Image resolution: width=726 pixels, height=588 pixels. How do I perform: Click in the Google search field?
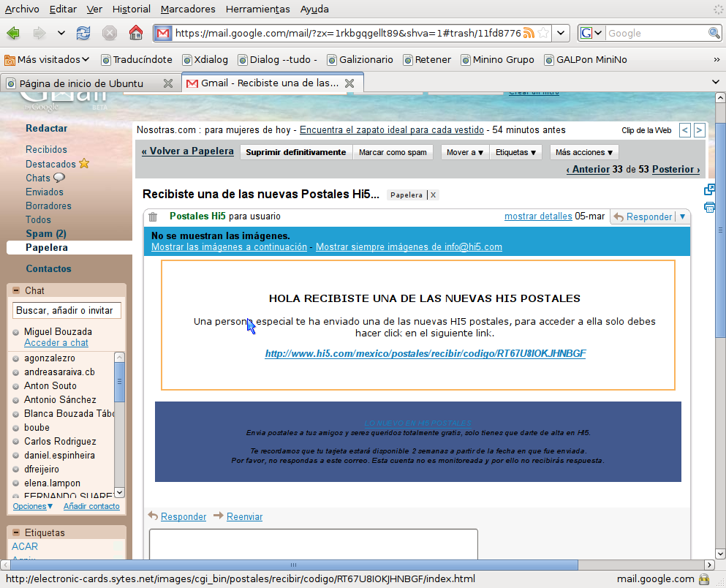coord(657,33)
